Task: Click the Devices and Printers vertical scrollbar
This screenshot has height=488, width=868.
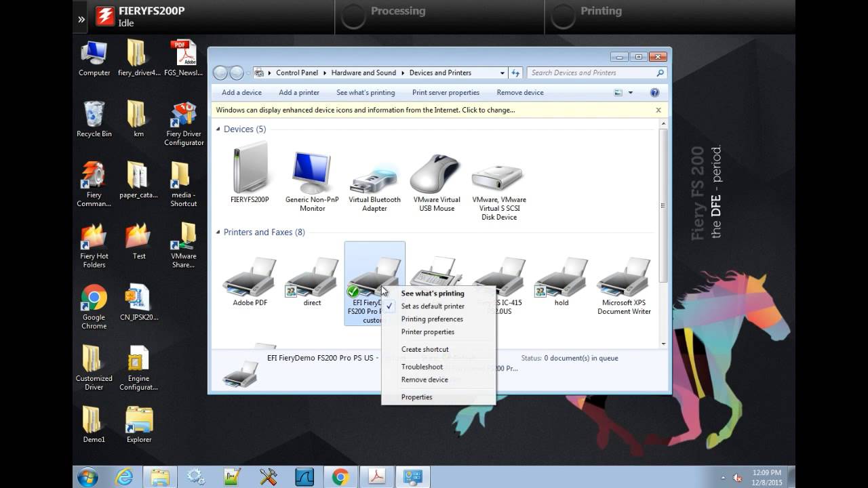Action: pos(663,205)
